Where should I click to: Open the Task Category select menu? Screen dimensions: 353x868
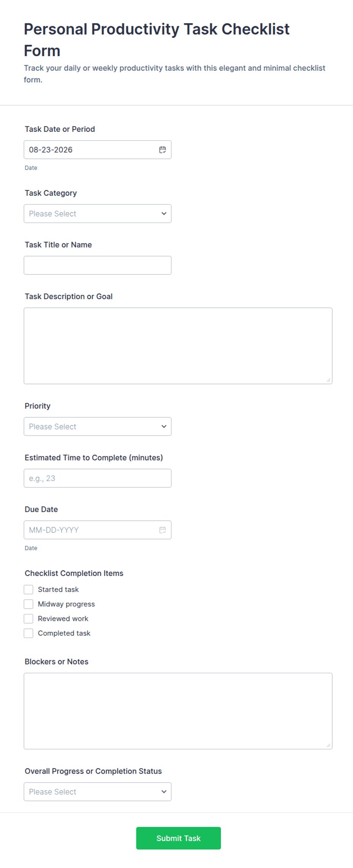[x=98, y=213]
